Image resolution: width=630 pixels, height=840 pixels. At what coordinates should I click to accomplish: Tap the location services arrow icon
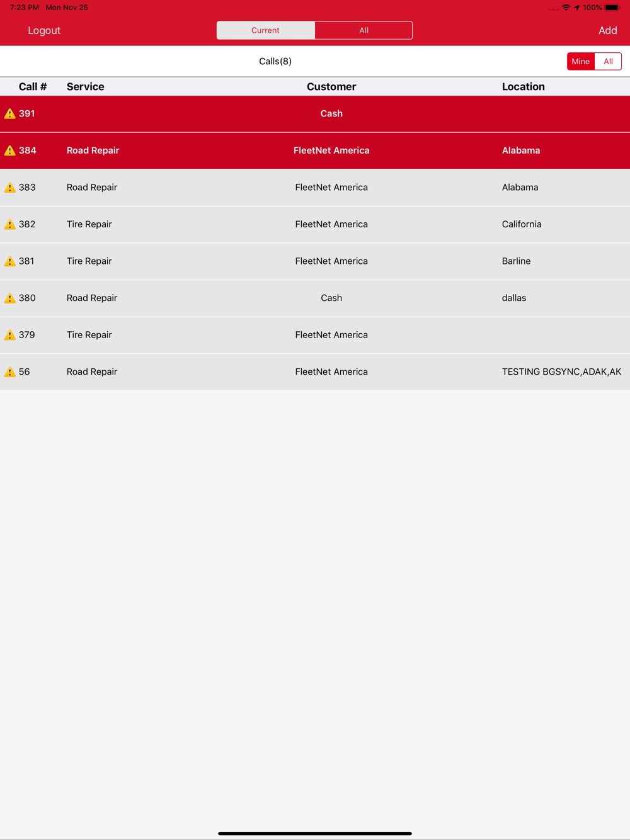tap(576, 8)
